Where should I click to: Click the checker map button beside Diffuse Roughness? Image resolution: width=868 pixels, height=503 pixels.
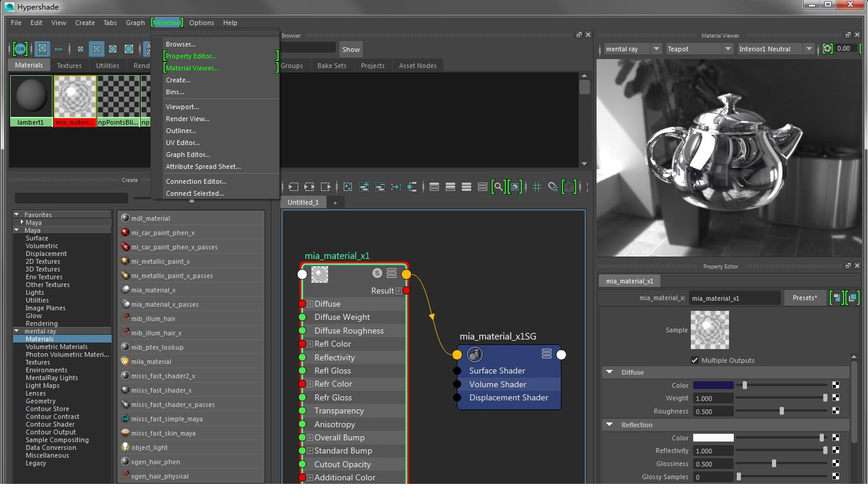(836, 411)
